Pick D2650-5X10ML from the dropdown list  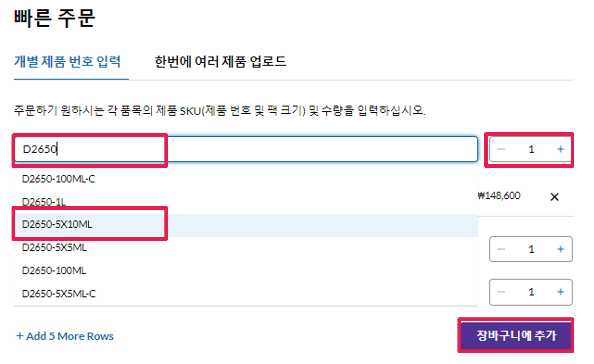coord(57,224)
